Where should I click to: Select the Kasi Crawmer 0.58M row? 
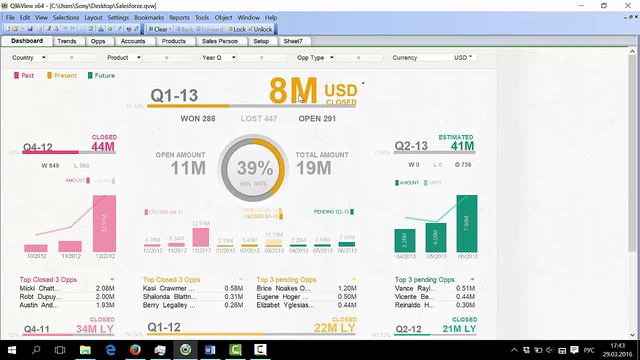(193, 289)
